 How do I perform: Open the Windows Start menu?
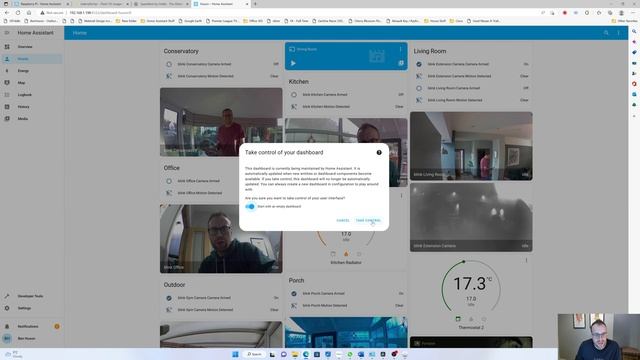(235, 354)
